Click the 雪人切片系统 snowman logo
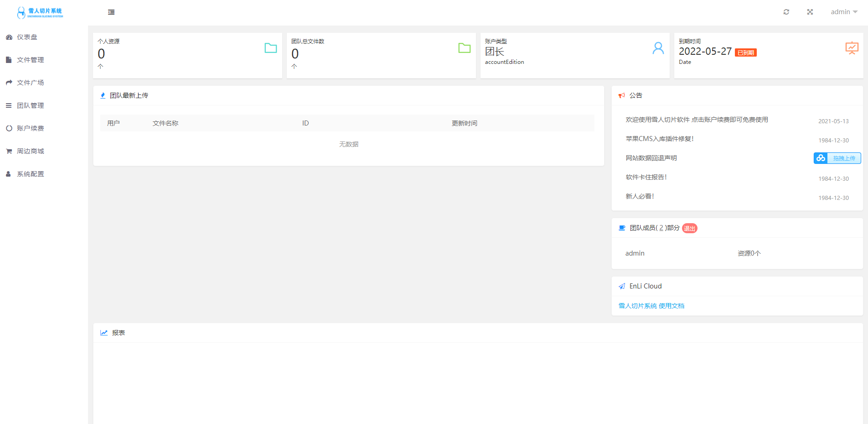The height and width of the screenshot is (424, 868). point(40,12)
